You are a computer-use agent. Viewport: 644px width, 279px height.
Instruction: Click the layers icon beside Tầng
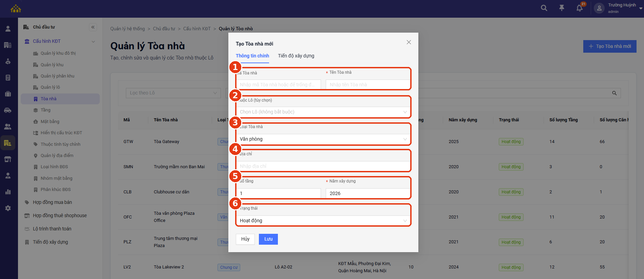pyautogui.click(x=36, y=110)
